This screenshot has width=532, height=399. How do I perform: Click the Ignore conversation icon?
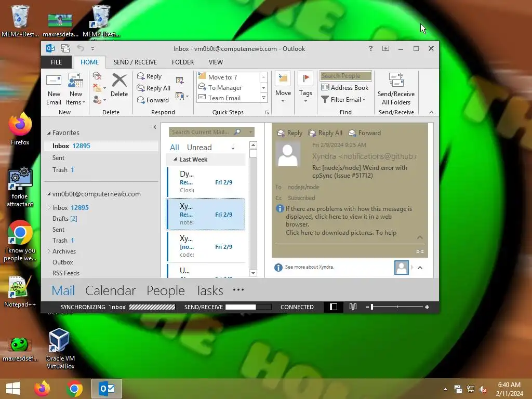tap(97, 76)
